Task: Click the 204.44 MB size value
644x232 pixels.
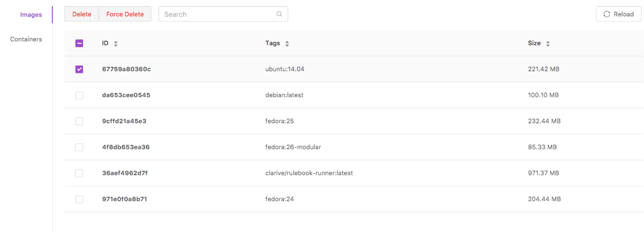Action: pyautogui.click(x=544, y=199)
